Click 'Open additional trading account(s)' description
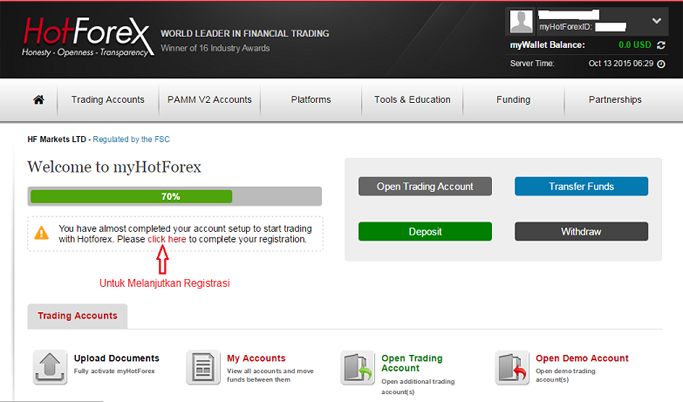The width and height of the screenshot is (683, 402). [418, 387]
